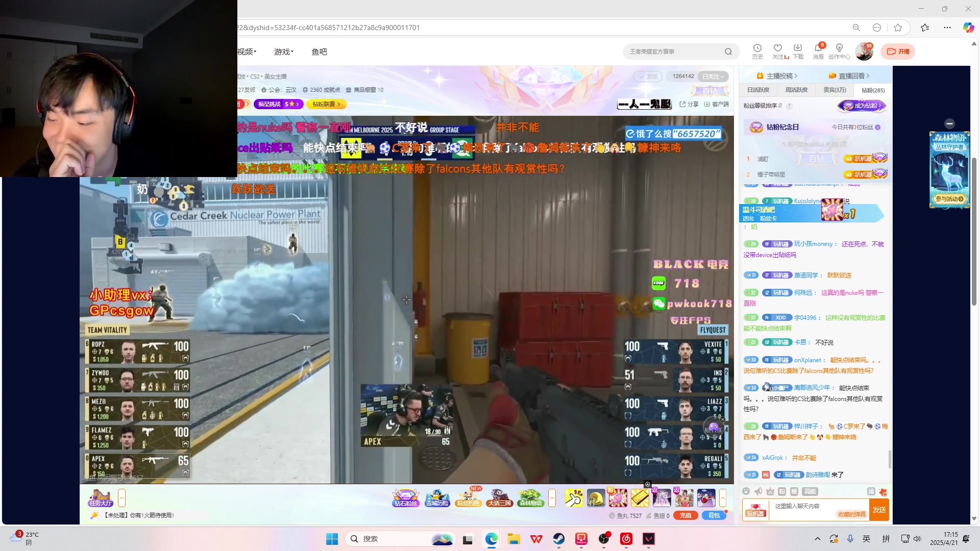The height and width of the screenshot is (551, 980).
Task: Expand the 主播投稿 section chevron
Action: (795, 76)
